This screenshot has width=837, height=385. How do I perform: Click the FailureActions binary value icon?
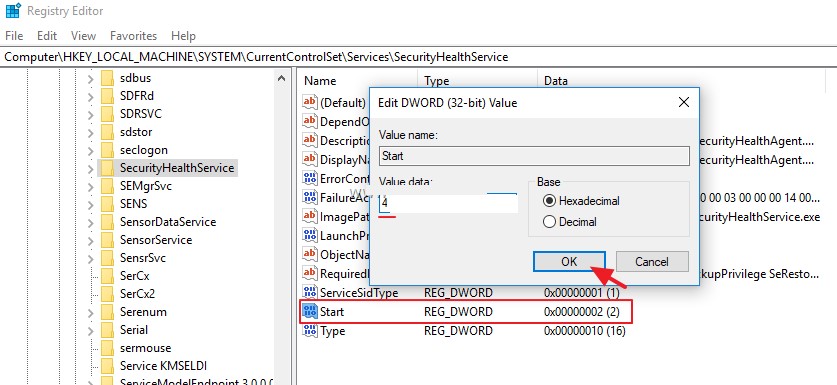click(310, 198)
